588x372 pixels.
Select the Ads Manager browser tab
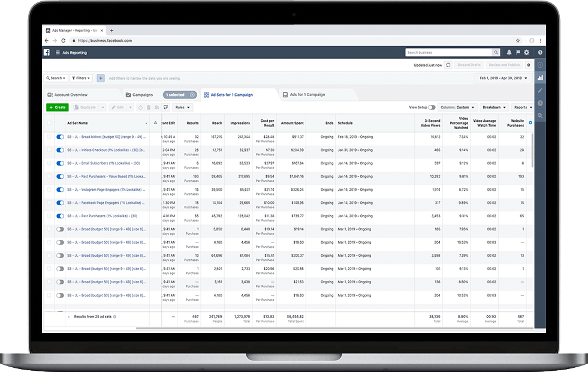click(74, 31)
